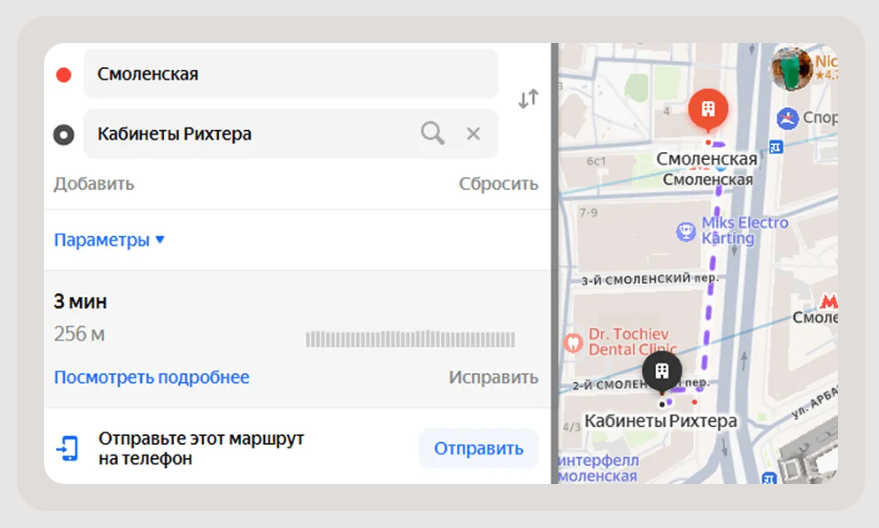
Task: Select the 3 мин route time
Action: coord(80,302)
